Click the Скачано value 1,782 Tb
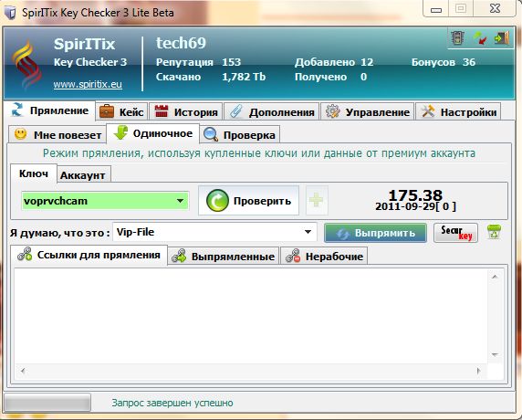The image size is (522, 420). coord(244,77)
